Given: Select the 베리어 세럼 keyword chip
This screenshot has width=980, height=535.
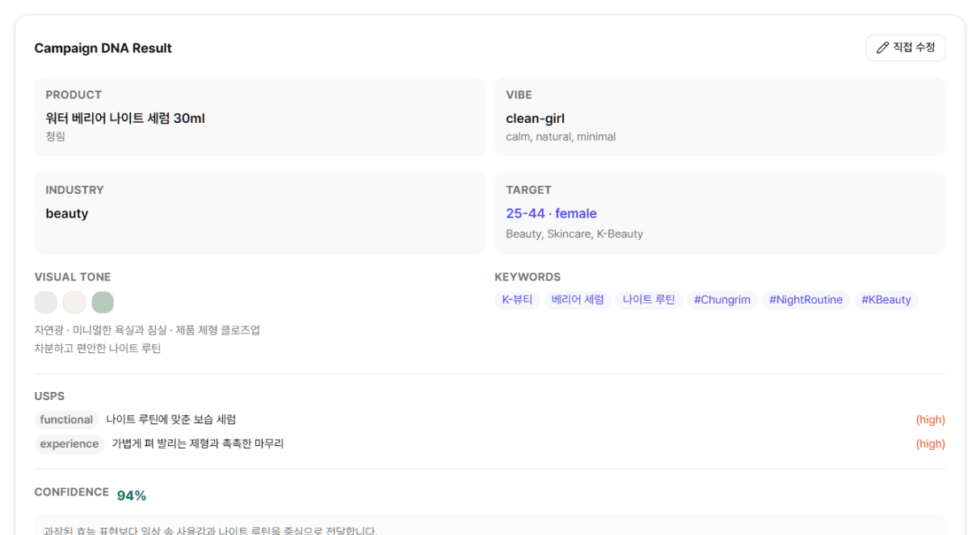Looking at the screenshot, I should click(x=578, y=300).
